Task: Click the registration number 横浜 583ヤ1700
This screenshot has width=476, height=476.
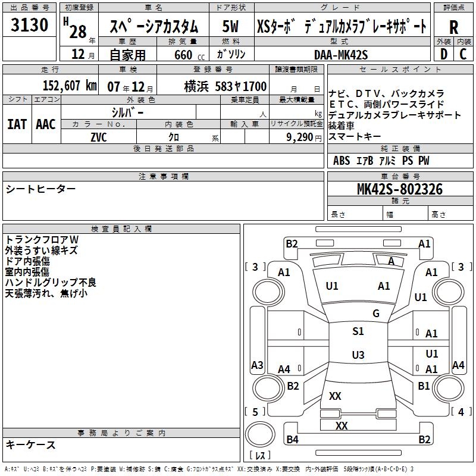Action: tap(226, 86)
